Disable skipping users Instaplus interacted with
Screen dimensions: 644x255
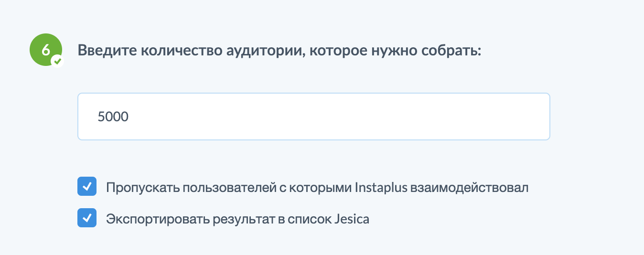(87, 187)
